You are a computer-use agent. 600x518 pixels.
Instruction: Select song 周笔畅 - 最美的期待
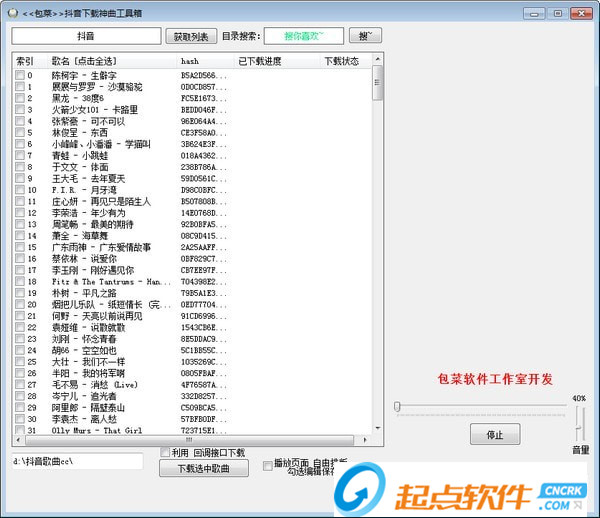tap(93, 225)
